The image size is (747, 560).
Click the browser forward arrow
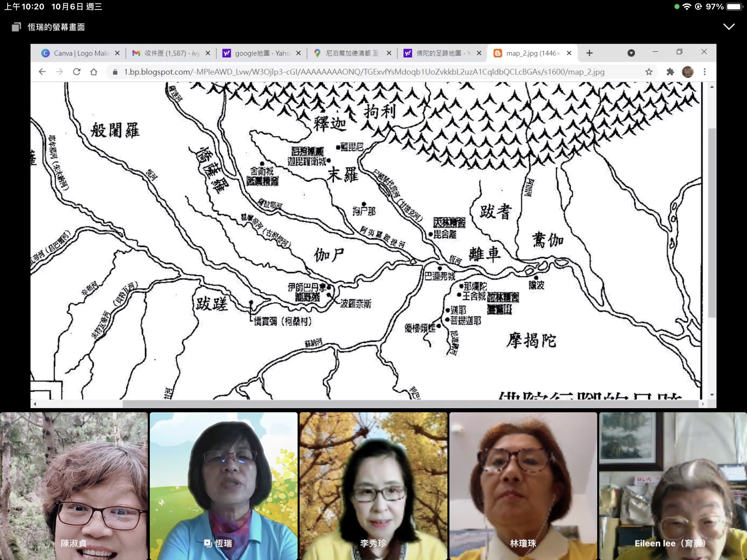(x=59, y=72)
